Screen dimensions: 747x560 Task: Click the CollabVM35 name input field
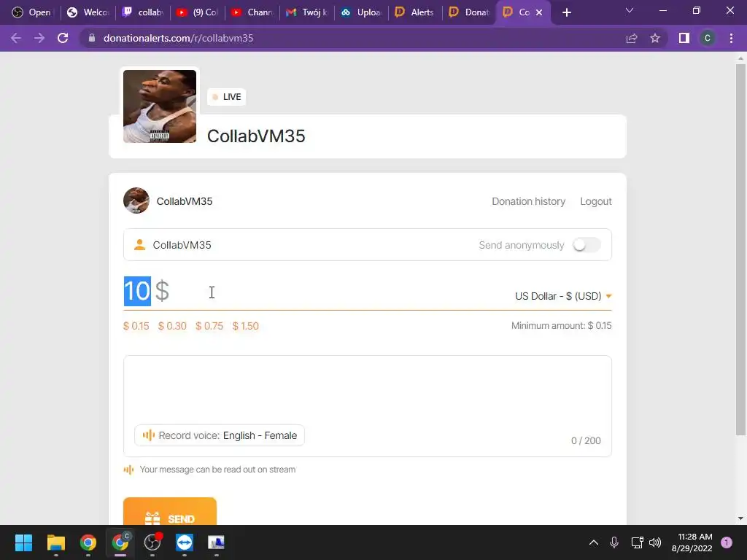point(368,245)
